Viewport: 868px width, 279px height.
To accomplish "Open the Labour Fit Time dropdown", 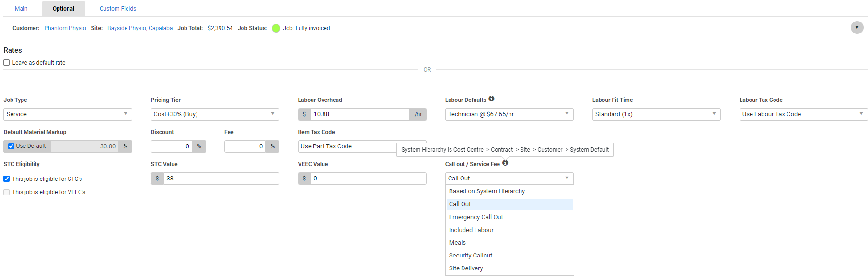I will pyautogui.click(x=656, y=114).
